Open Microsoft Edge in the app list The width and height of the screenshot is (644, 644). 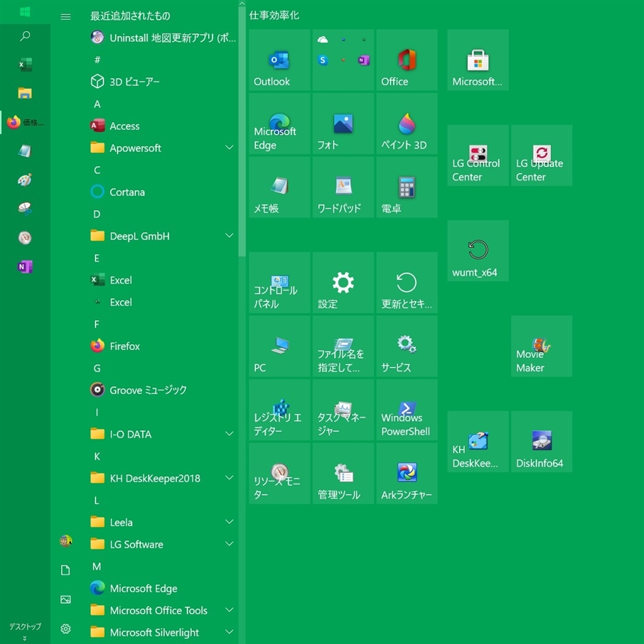162,588
